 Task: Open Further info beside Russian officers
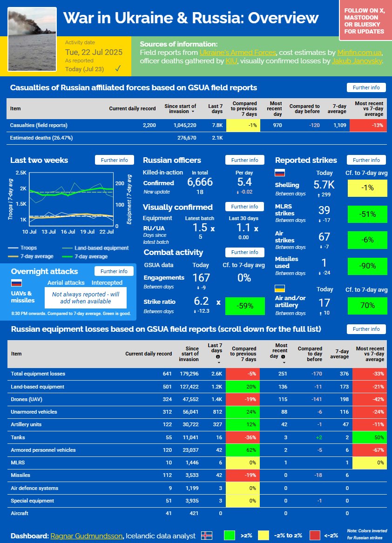click(244, 160)
